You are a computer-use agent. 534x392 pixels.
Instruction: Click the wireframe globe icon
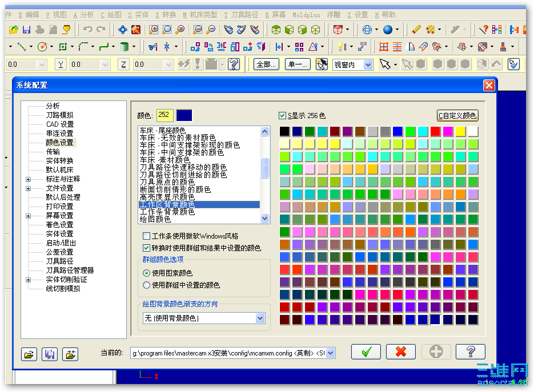coord(367,30)
